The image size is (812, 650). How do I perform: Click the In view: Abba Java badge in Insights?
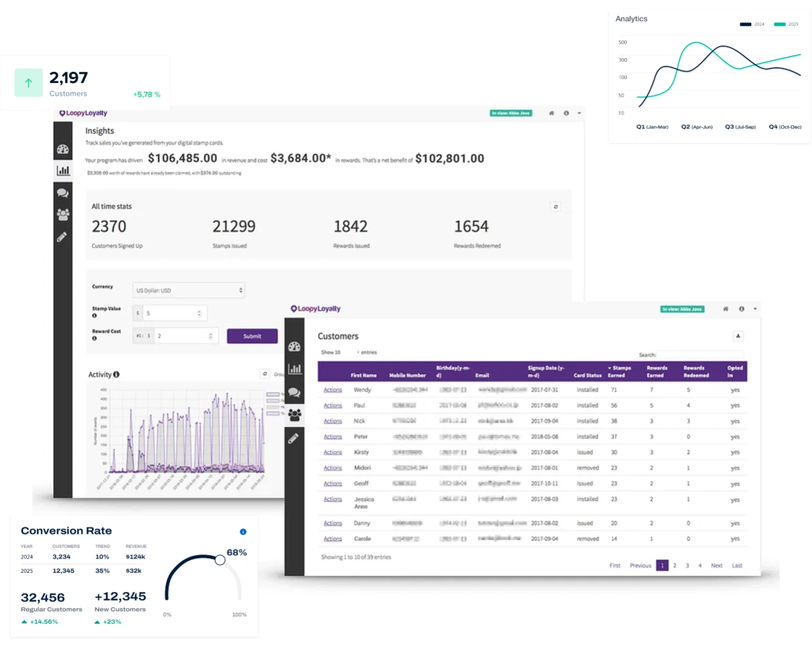(x=511, y=114)
